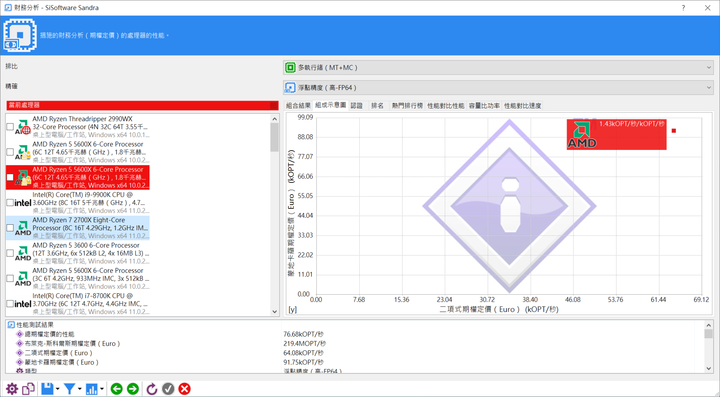Click the AMD logo beside Ryzen 5 3600
The width and height of the screenshot is (720, 397).
pyautogui.click(x=22, y=253)
